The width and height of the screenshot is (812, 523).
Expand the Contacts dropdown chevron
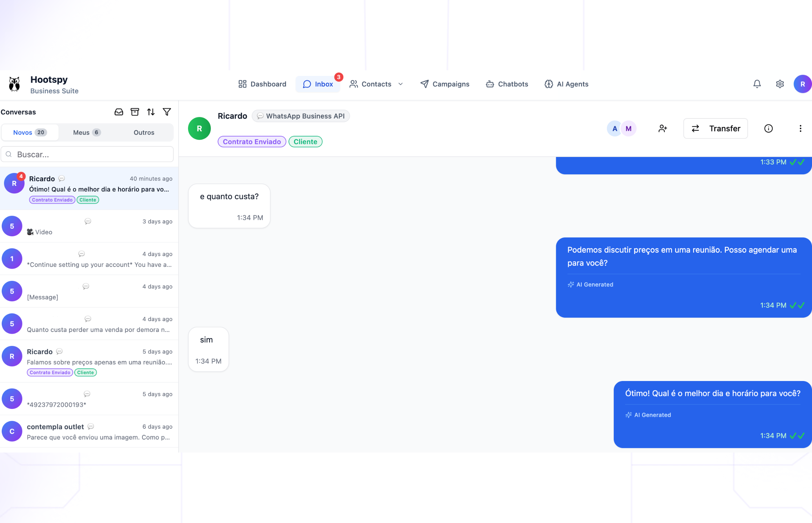click(401, 84)
